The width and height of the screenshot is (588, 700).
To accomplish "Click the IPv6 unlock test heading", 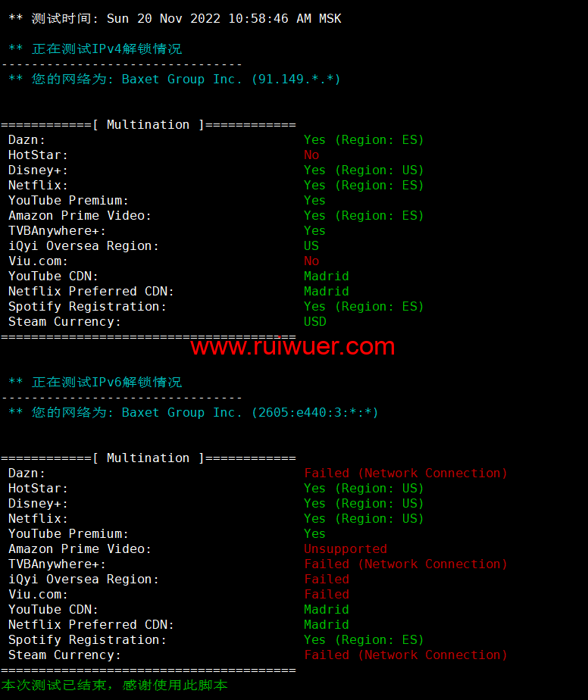I will tap(95, 382).
